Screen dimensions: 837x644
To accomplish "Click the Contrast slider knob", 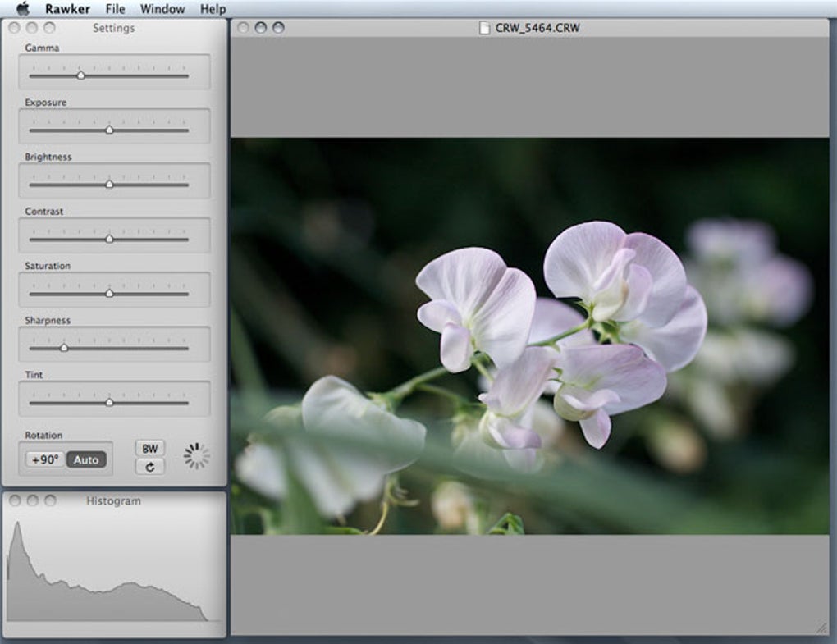I will (109, 239).
